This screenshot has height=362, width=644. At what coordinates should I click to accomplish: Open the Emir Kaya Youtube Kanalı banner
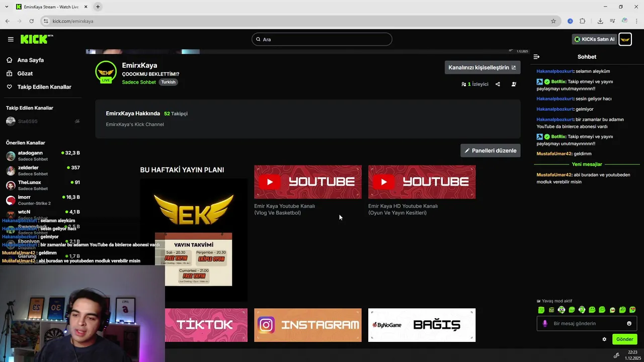(x=308, y=182)
